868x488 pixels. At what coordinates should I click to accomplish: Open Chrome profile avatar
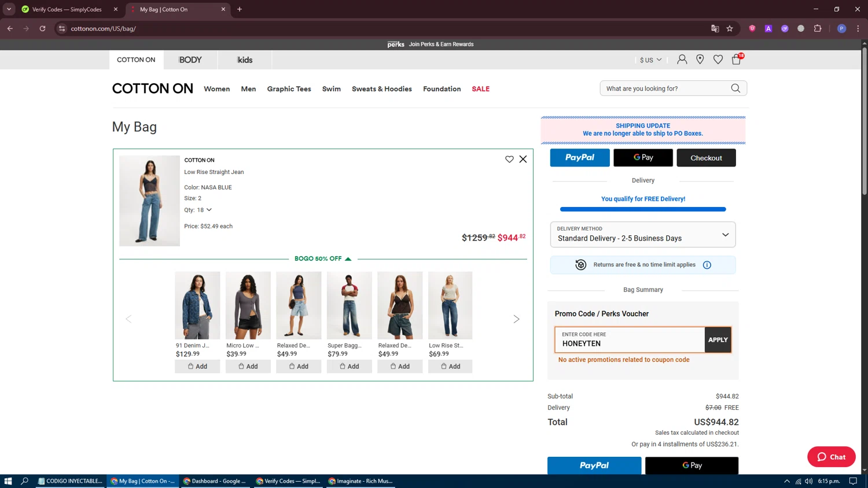click(x=842, y=28)
